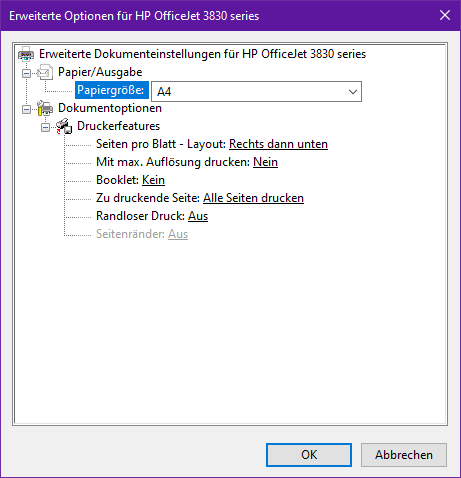Screen dimensions: 461x478
Task: Select the Druckerfeatures tree label
Action: click(119, 126)
